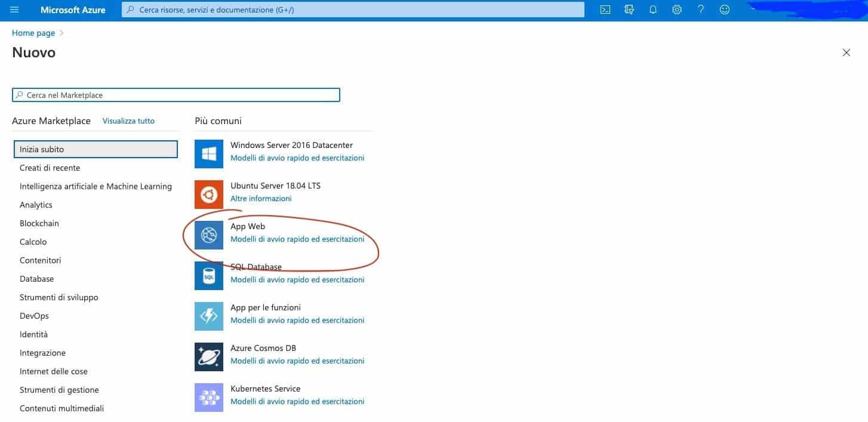868x422 pixels.
Task: Choose the Analytics category
Action: point(36,205)
